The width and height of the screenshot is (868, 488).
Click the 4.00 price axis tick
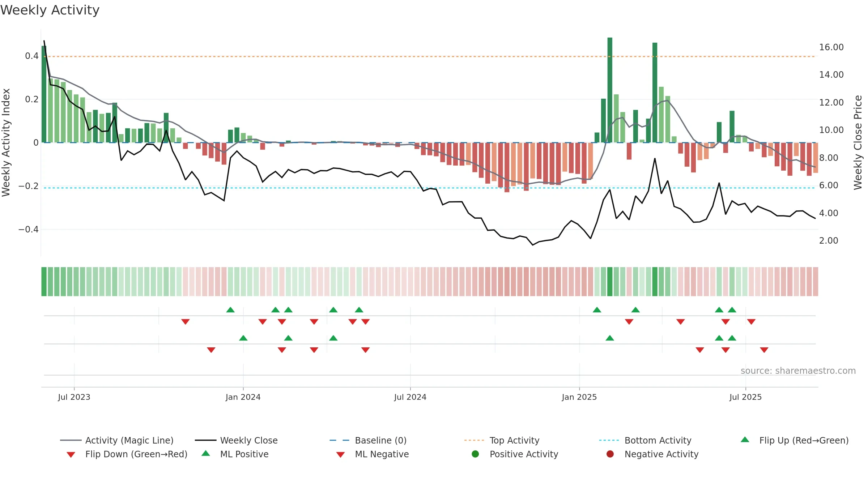click(x=829, y=213)
